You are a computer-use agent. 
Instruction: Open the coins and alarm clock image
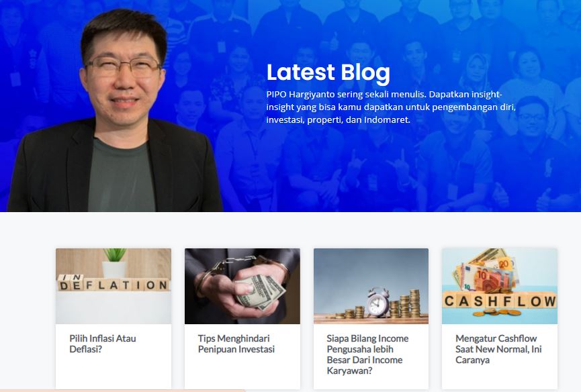[x=371, y=286]
